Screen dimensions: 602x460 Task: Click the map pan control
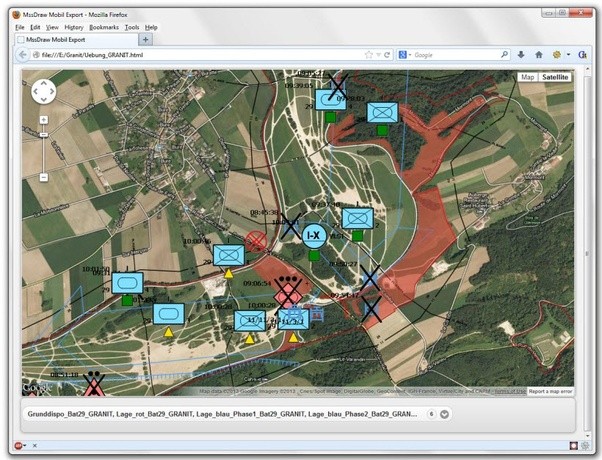pyautogui.click(x=43, y=91)
